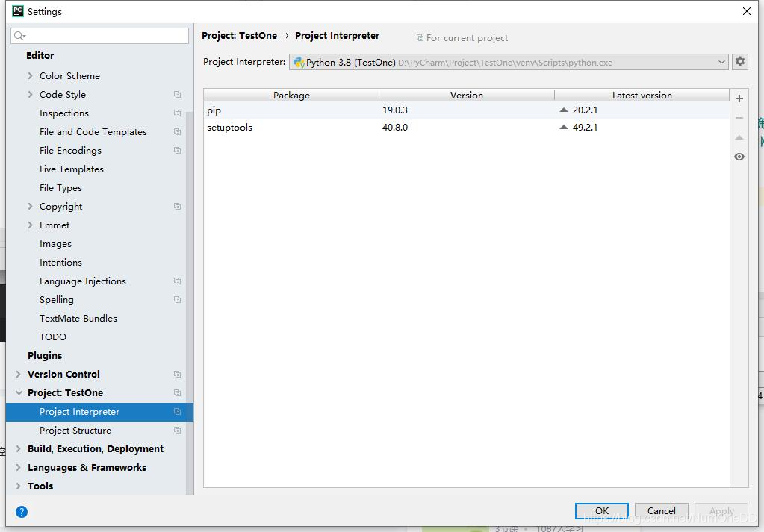Open the Project Interpreter dropdown

point(509,62)
